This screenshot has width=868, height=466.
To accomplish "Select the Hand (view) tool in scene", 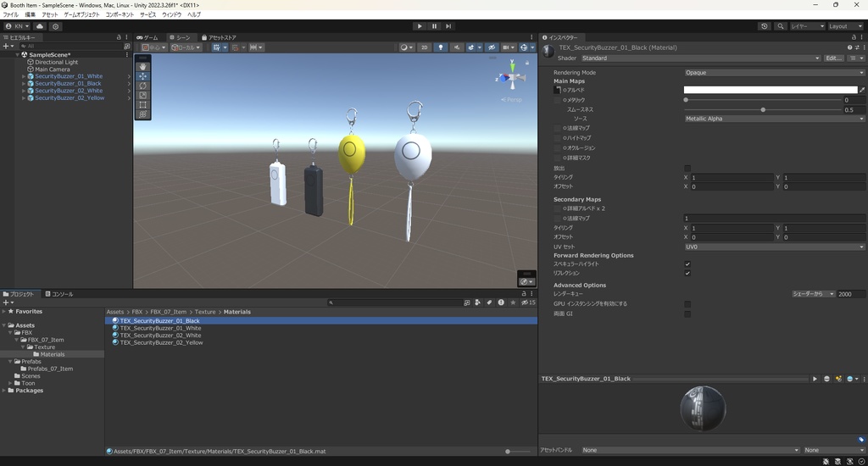I will 143,67.
